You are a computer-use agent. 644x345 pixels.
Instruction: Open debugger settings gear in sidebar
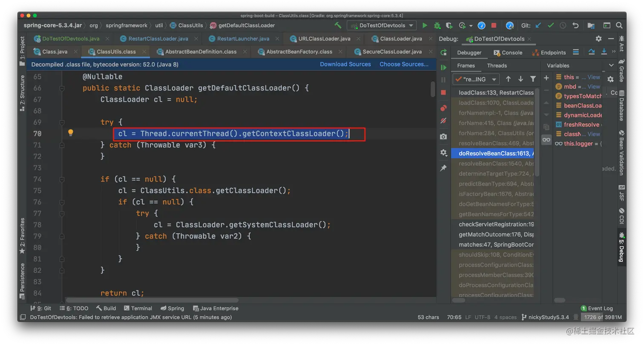coord(443,152)
